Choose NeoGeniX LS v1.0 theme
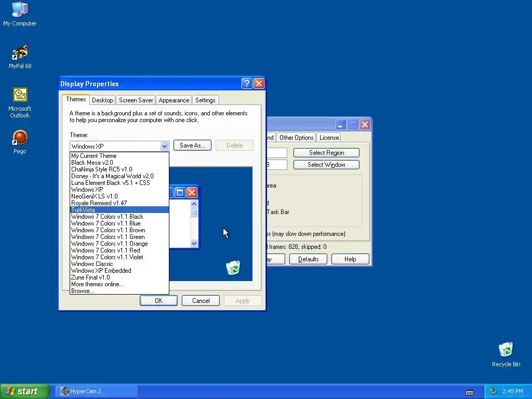The width and height of the screenshot is (532, 399). pyautogui.click(x=119, y=196)
